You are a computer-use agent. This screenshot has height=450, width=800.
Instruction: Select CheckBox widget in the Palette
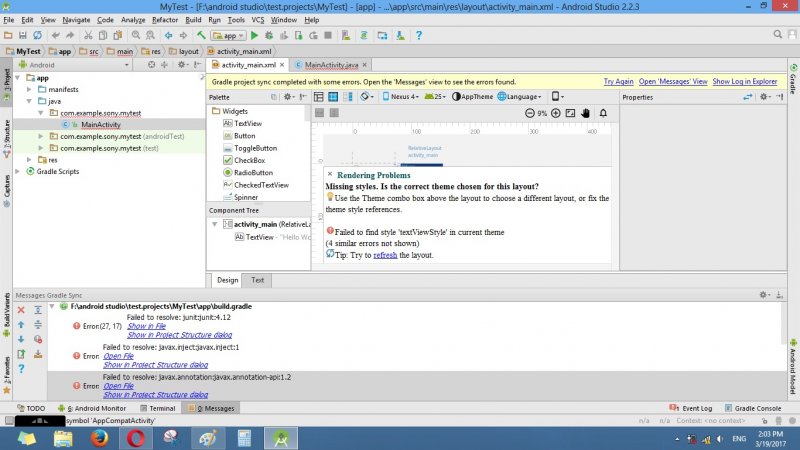coord(249,160)
